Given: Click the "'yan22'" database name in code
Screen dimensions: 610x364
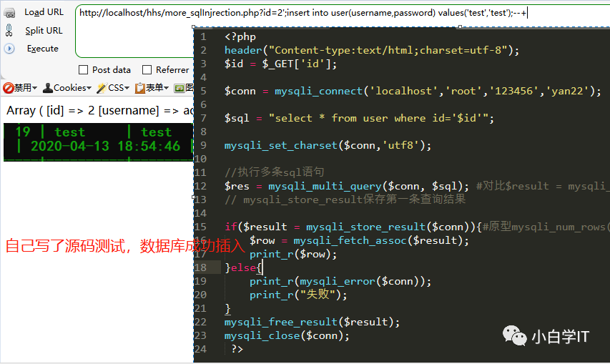Looking at the screenshot, I should (x=568, y=91).
